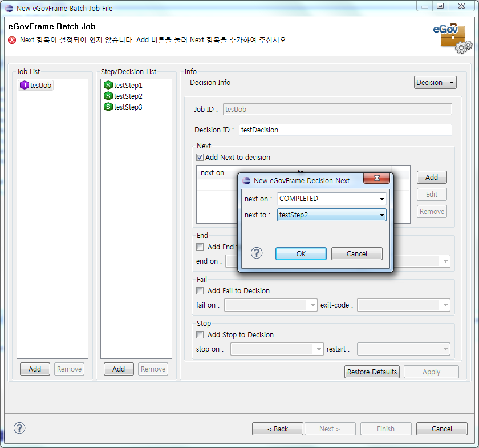Screen dimensions: 479x448
Task: Go back with the < Back button
Action: coord(277,429)
